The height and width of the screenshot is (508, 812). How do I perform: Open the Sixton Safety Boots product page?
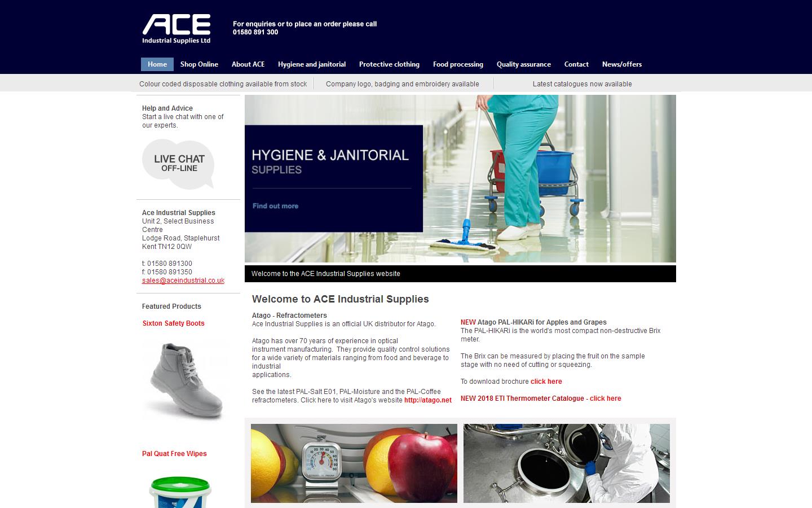coord(173,323)
